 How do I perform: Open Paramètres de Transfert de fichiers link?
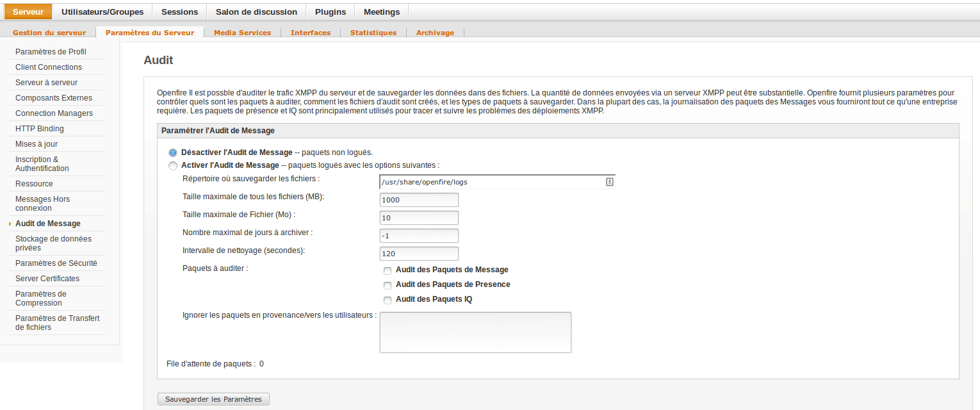[56, 323]
